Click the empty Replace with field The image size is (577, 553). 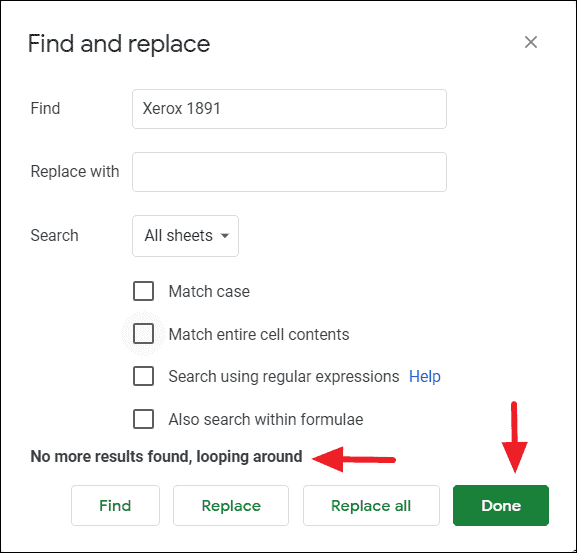tap(289, 172)
